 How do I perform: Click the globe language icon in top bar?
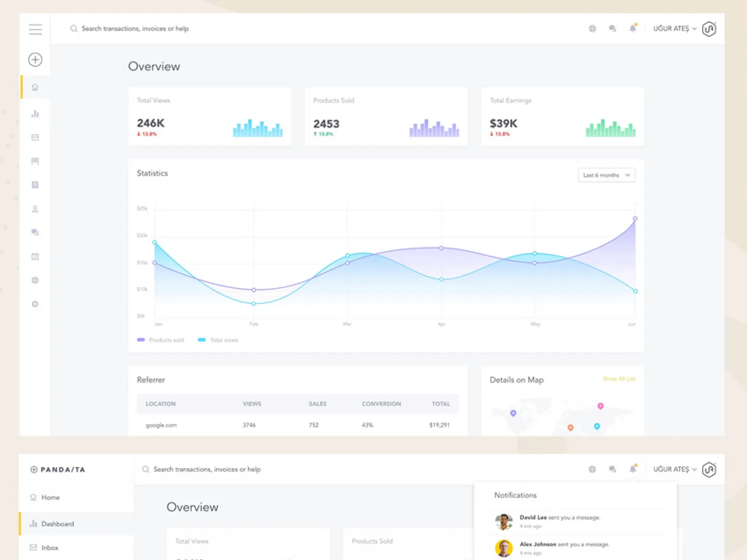pyautogui.click(x=592, y=28)
